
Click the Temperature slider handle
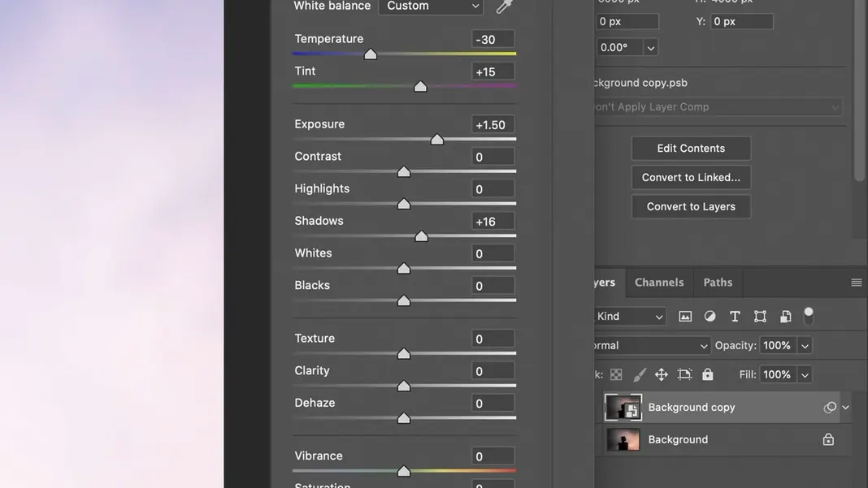pos(371,54)
